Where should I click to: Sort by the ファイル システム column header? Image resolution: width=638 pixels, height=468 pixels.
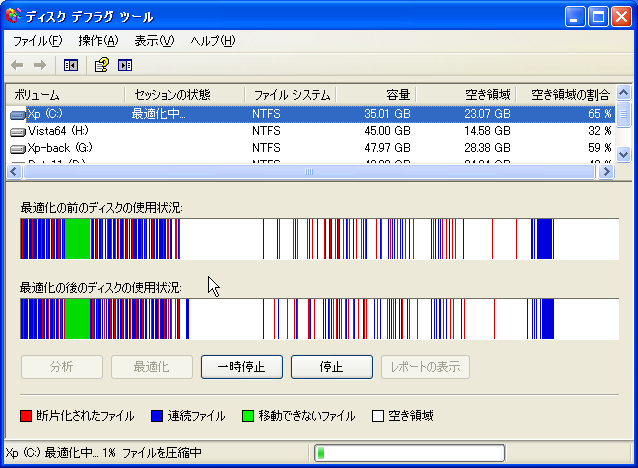click(x=290, y=94)
